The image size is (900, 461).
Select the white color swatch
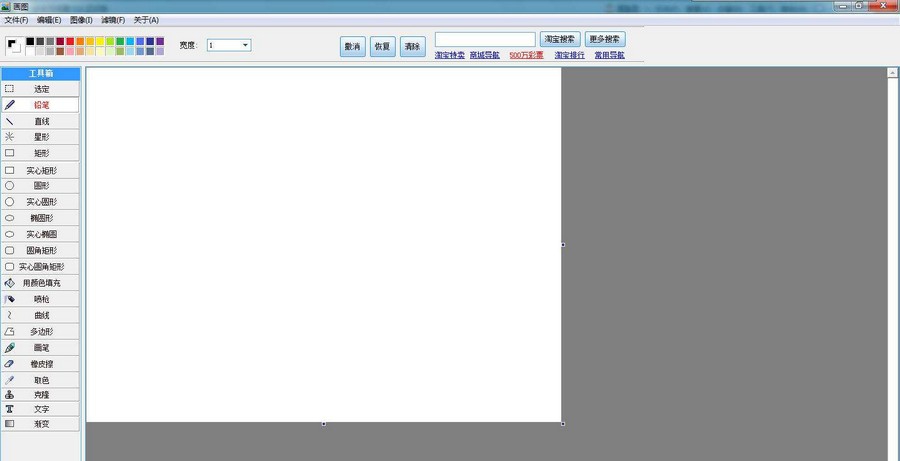tap(30, 51)
